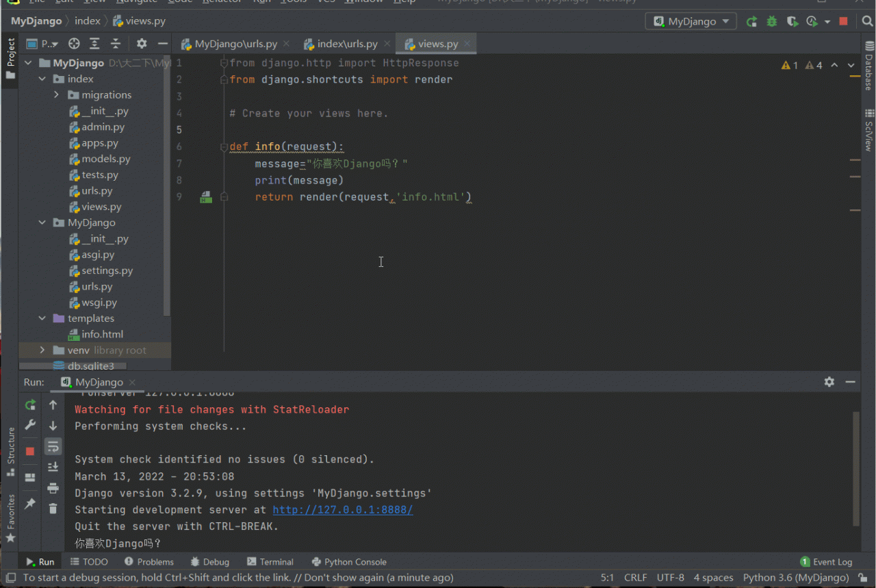Click the green Run button in top toolbar
The image size is (876, 588).
click(751, 22)
